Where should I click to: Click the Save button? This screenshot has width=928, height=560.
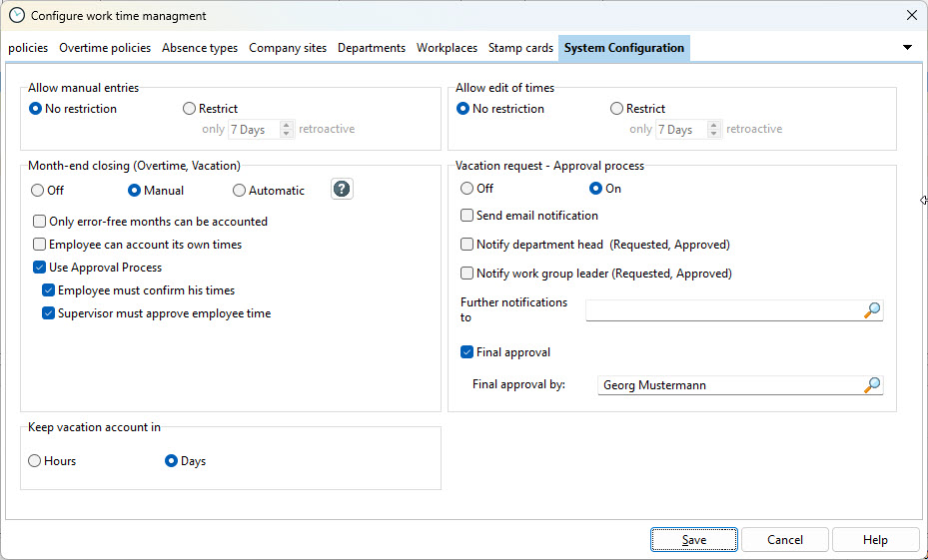point(694,540)
